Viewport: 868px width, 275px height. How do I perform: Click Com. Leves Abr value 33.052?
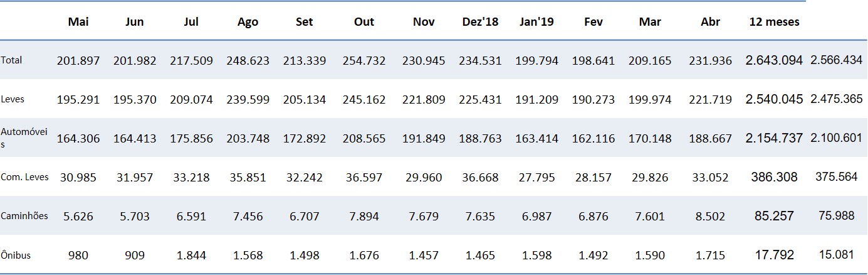[711, 178]
